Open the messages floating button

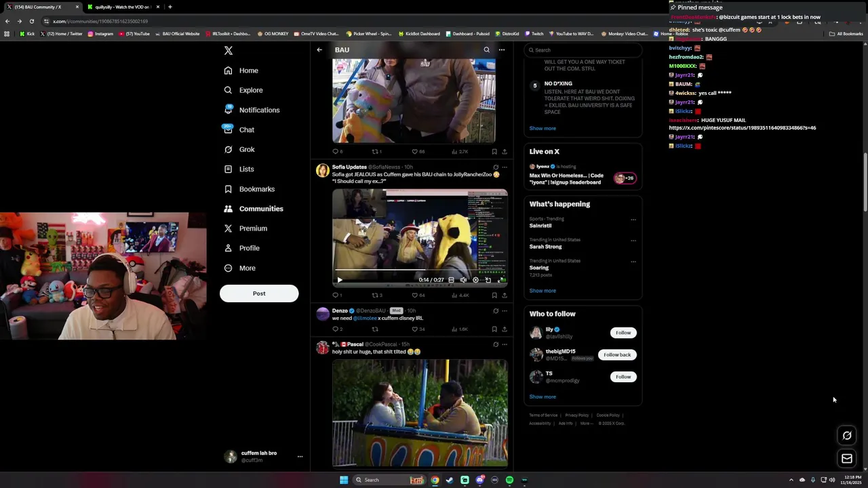[847, 459]
